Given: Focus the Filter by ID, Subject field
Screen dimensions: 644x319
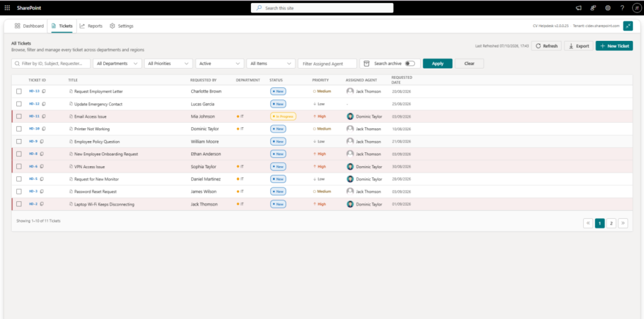Looking at the screenshot, I should (x=51, y=64).
